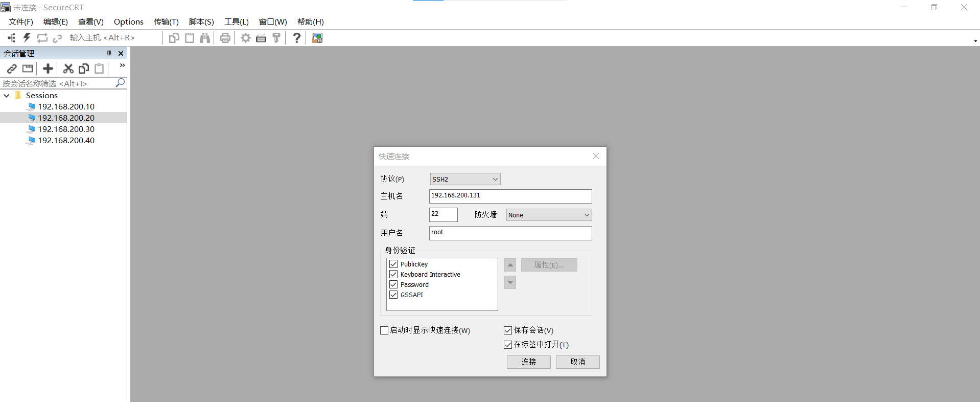Move authentication method down arrow
This screenshot has height=402, width=980.
click(510, 282)
